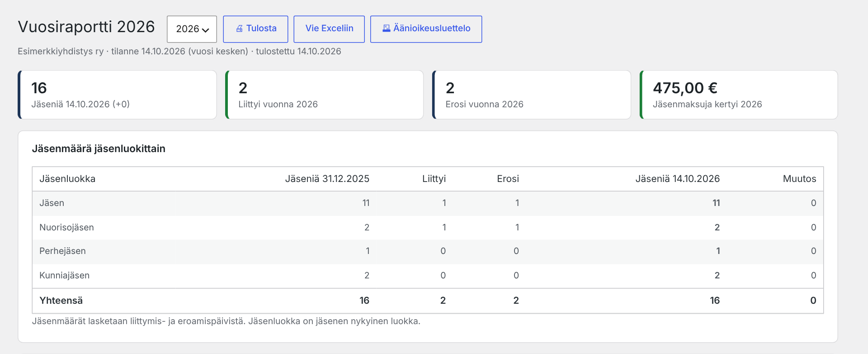
Task: Select the Nuorisojäsen table row
Action: [x=428, y=227]
